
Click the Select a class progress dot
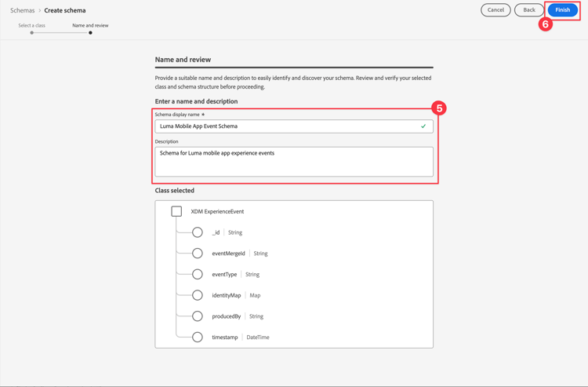coord(32,33)
